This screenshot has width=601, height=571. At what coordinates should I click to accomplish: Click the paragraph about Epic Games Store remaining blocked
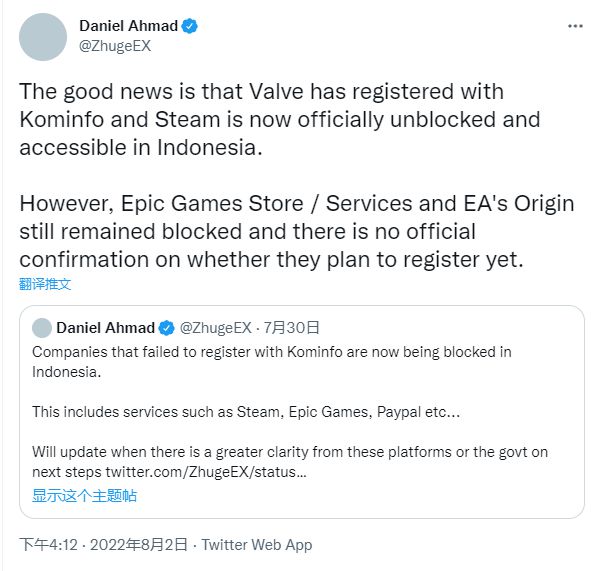297,231
